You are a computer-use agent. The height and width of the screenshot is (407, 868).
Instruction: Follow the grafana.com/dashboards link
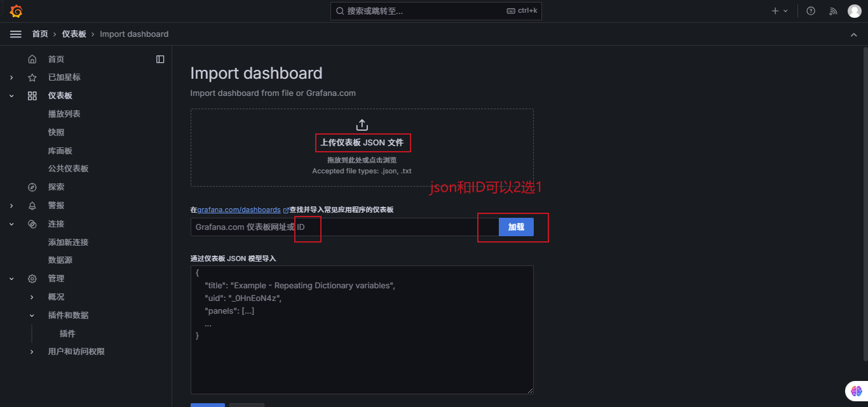[x=239, y=210]
